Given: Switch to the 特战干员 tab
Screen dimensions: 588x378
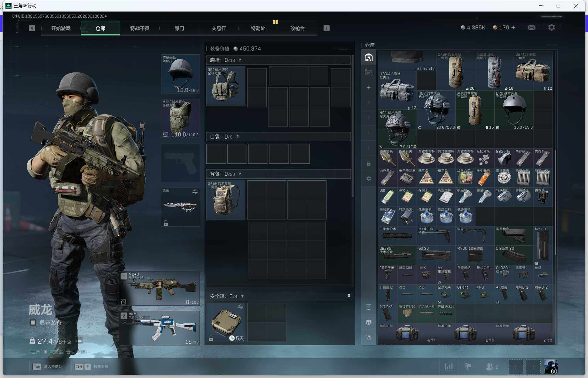Looking at the screenshot, I should [140, 28].
